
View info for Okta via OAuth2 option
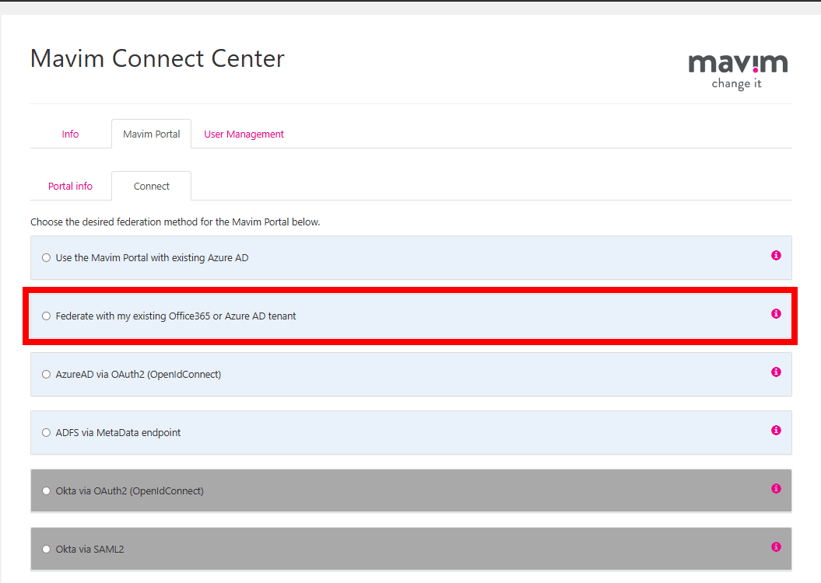coord(776,488)
